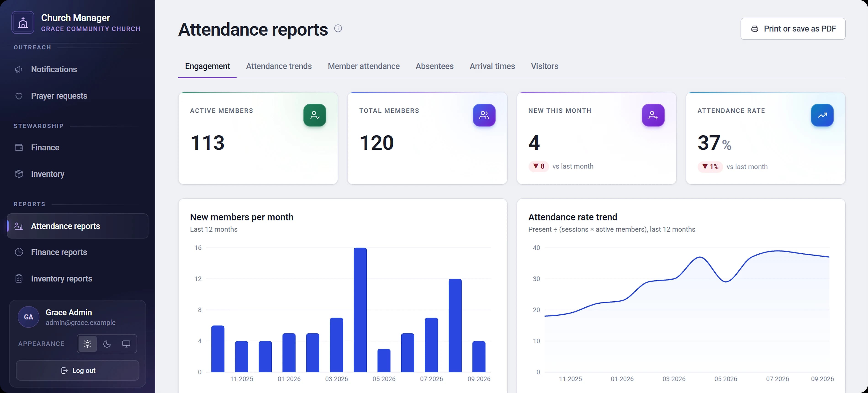Click the red 8 change badge

coord(539,167)
